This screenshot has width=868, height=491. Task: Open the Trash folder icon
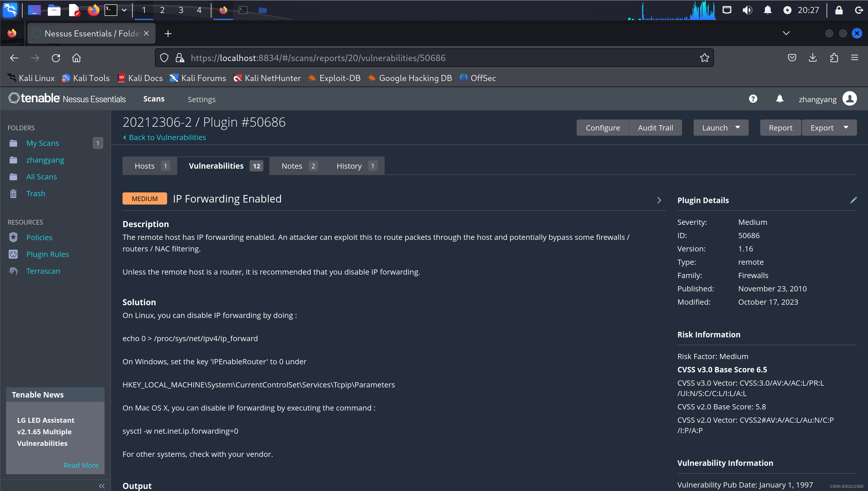(x=13, y=194)
